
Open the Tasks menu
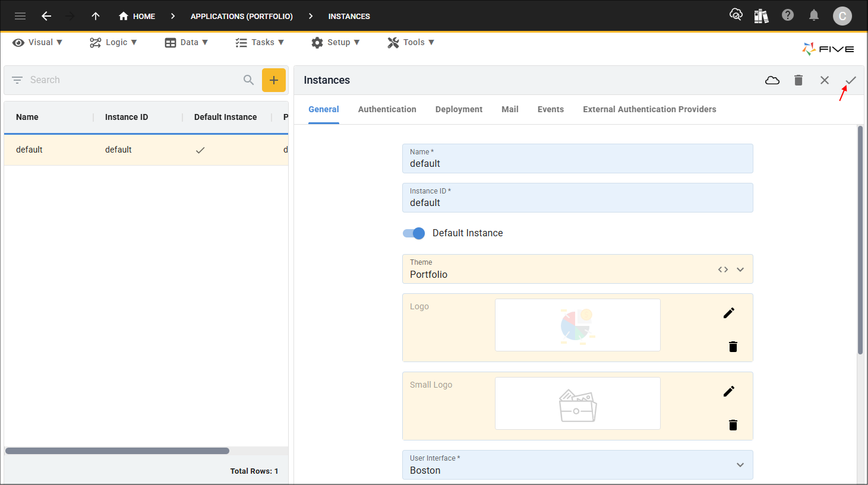click(x=260, y=42)
